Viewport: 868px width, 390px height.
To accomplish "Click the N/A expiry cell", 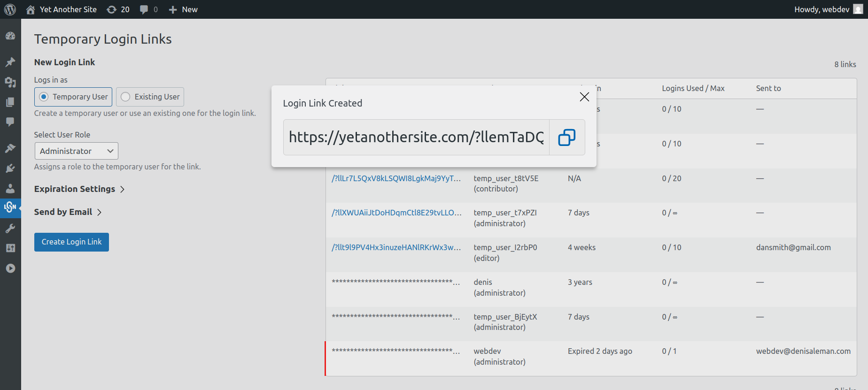I will click(x=574, y=178).
